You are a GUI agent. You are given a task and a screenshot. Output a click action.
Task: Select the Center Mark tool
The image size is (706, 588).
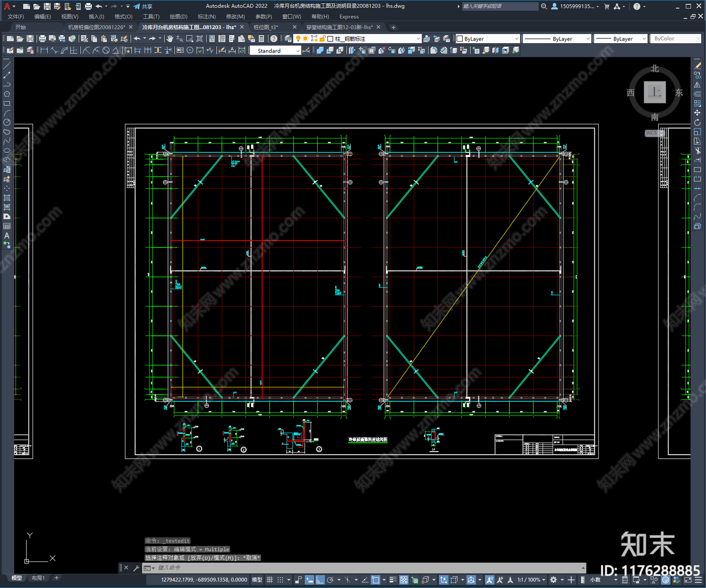tap(190, 50)
